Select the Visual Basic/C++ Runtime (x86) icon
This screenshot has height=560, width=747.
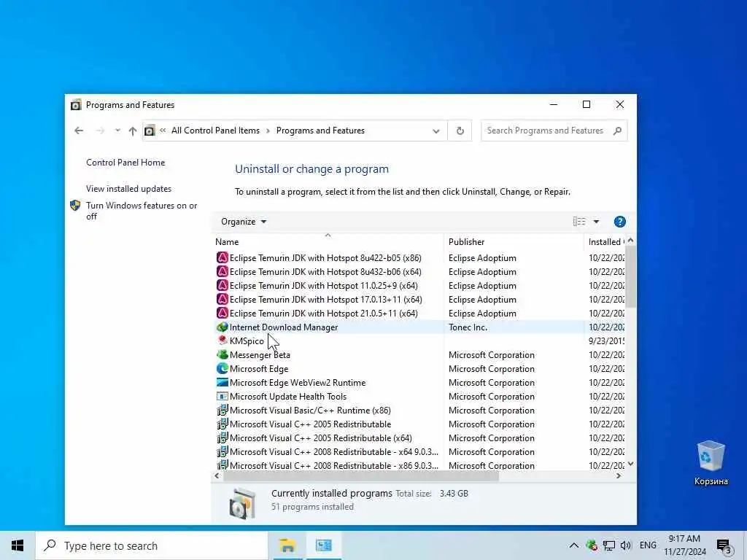[x=222, y=410]
